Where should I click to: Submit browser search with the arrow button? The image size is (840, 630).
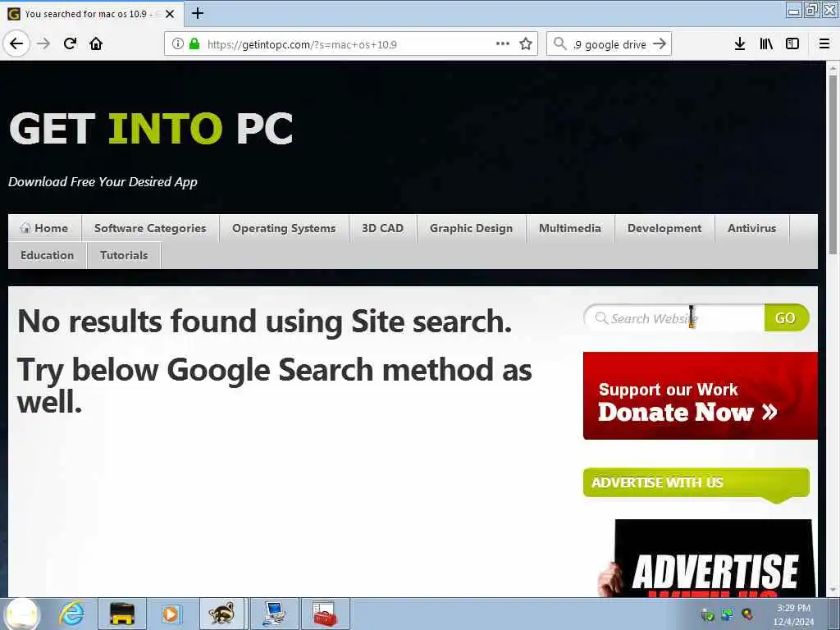pos(660,44)
